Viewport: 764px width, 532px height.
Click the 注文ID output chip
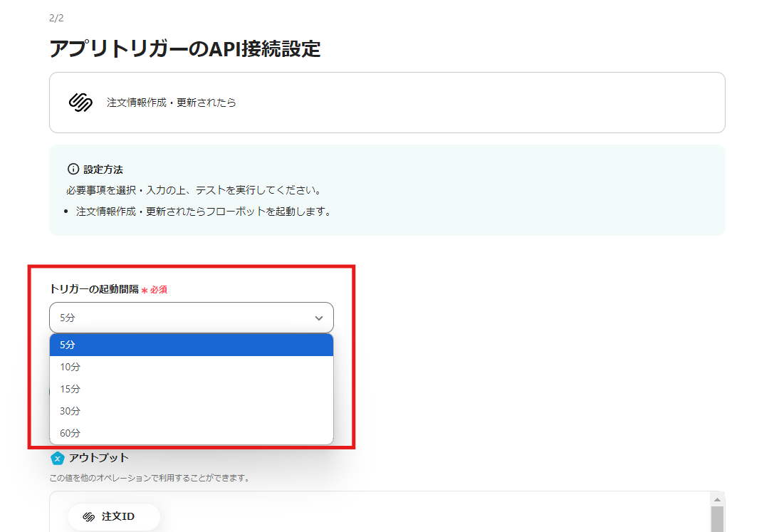(x=113, y=517)
